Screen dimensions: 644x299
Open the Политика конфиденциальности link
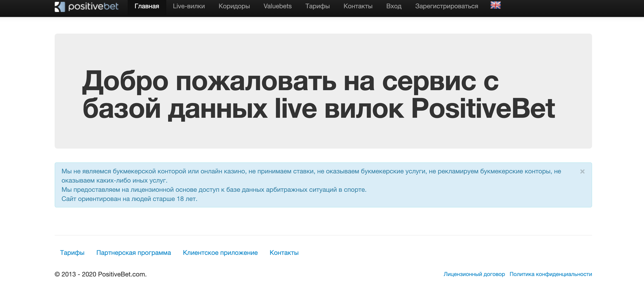(x=551, y=274)
